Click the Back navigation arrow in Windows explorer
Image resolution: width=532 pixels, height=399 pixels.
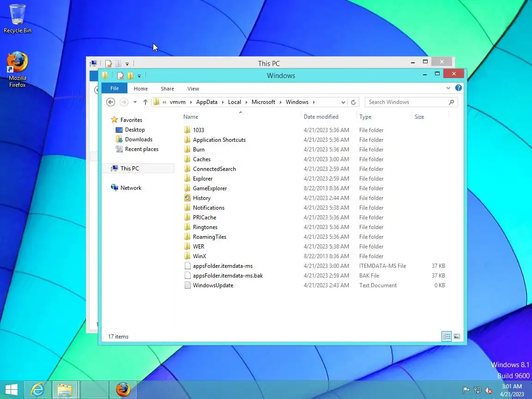pyautogui.click(x=111, y=102)
